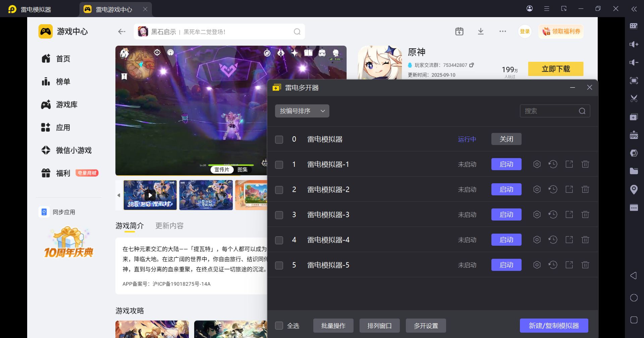
Task: Open the calendar check-in icon
Action: [459, 32]
